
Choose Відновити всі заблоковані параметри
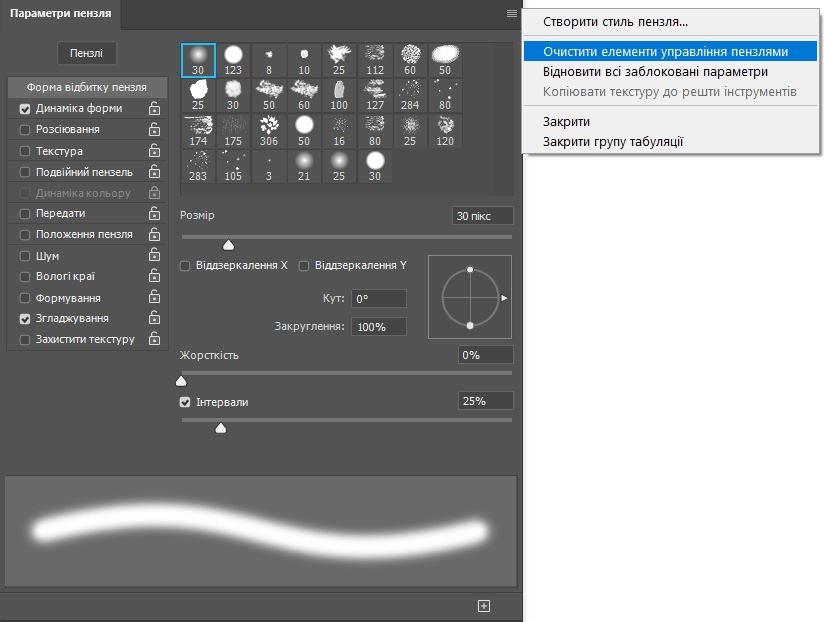point(670,71)
